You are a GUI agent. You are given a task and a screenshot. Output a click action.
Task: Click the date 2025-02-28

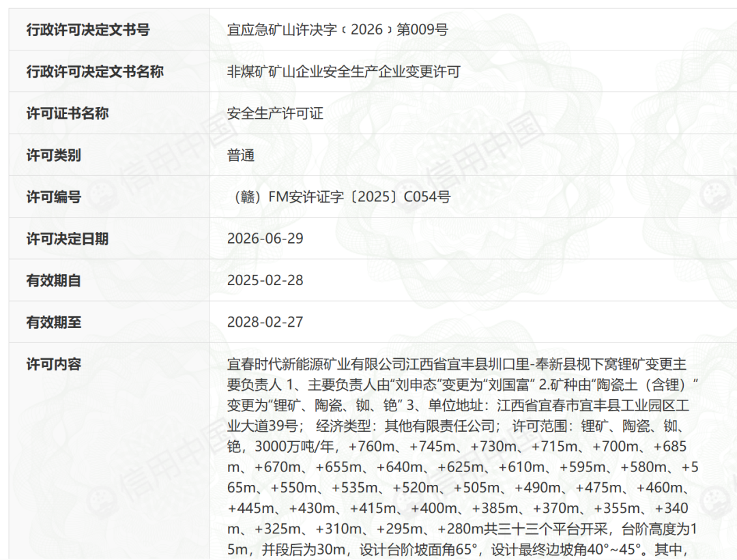click(x=265, y=280)
